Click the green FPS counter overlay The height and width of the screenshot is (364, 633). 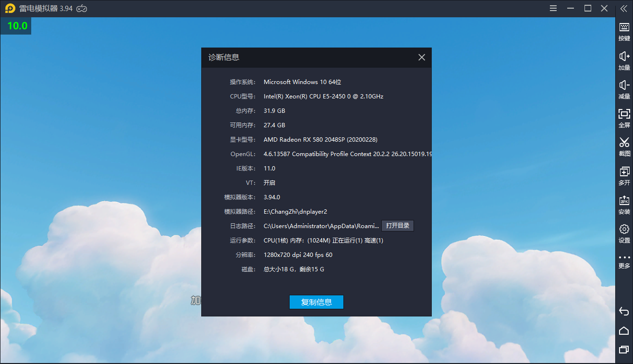(x=17, y=26)
